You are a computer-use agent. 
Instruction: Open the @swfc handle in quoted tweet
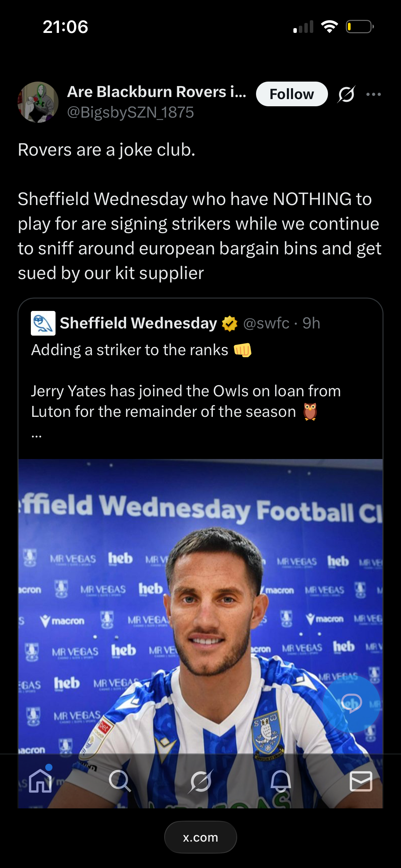pos(266,323)
